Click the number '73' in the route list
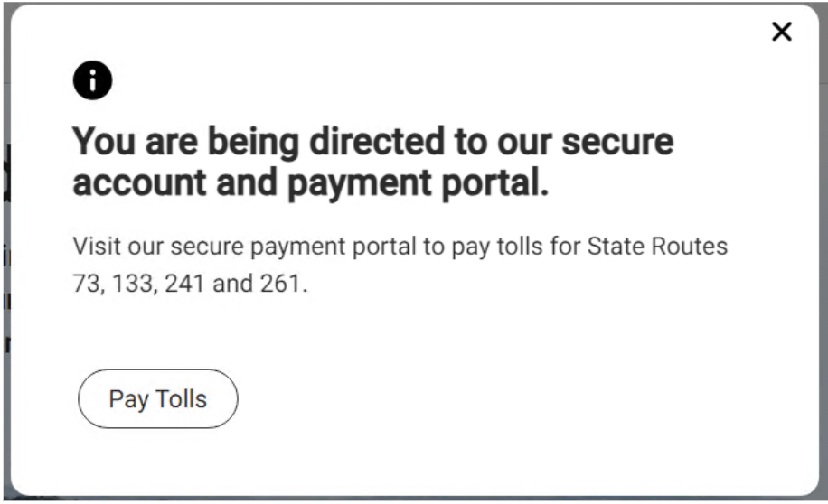This screenshot has height=504, width=828. click(x=86, y=285)
